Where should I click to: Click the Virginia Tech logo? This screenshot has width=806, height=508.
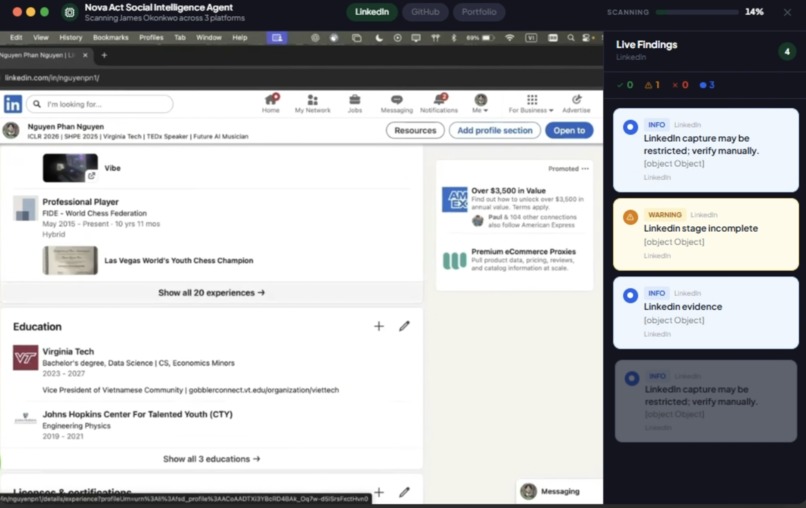pyautogui.click(x=25, y=357)
